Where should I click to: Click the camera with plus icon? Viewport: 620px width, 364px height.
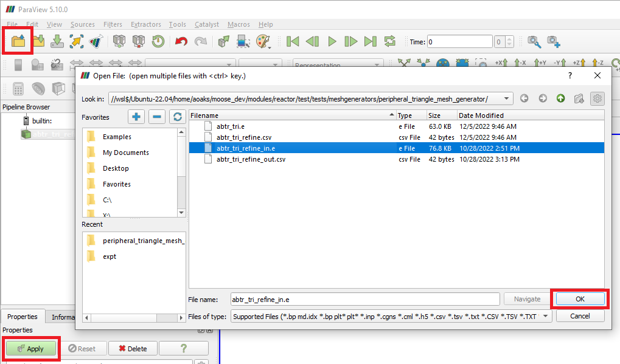tap(554, 41)
